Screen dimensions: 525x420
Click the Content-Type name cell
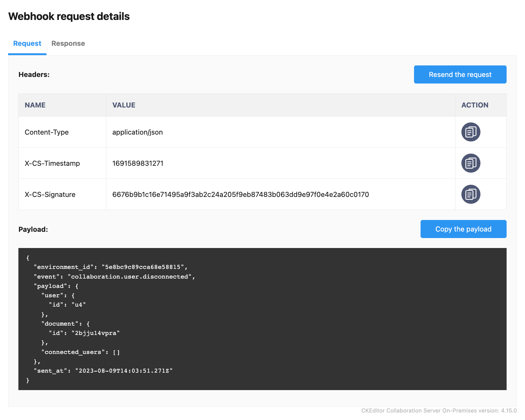pos(62,132)
